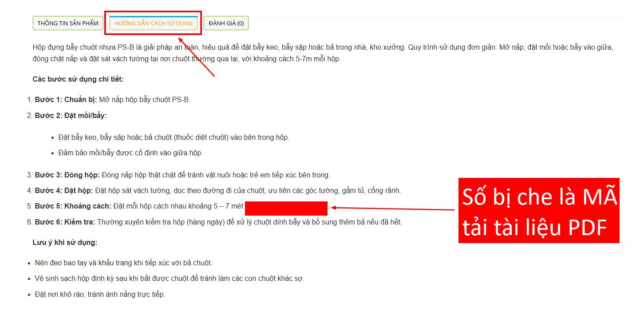Switch to the ĐÁNH GIÁ (0) tab
The height and width of the screenshot is (311, 644).
tap(226, 23)
